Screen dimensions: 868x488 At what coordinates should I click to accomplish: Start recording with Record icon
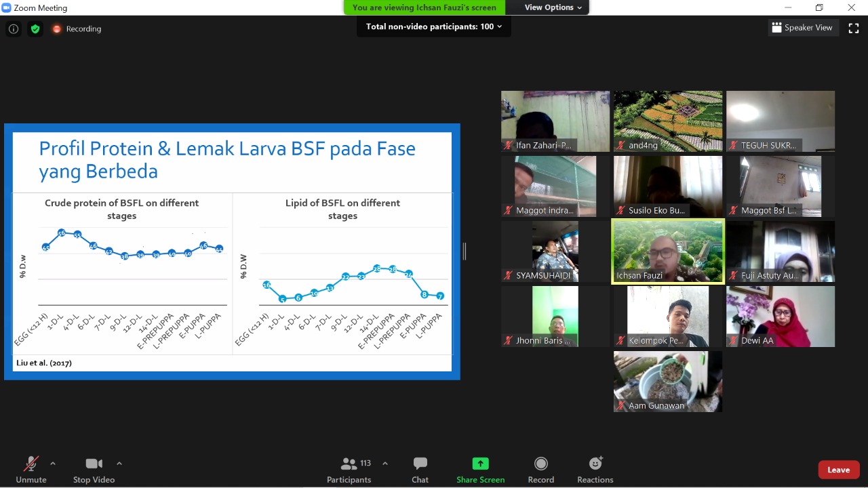(x=540, y=470)
